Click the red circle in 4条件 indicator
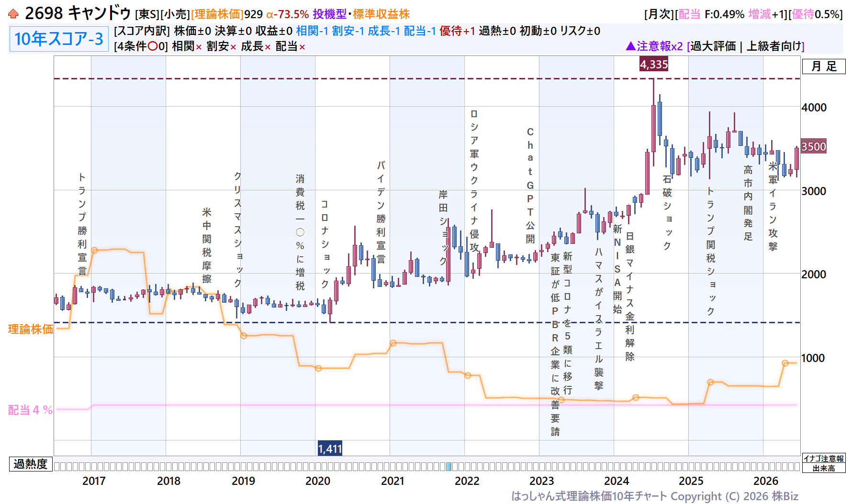The width and height of the screenshot is (852, 504). [x=153, y=46]
